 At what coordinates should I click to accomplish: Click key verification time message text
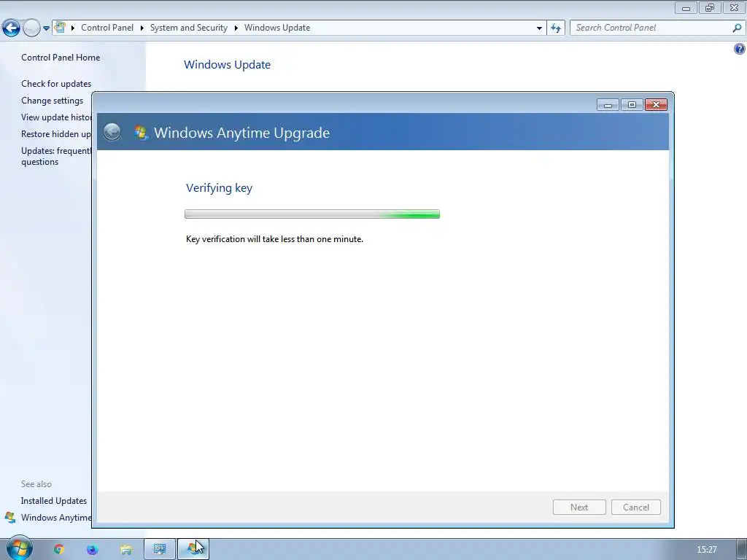pos(274,239)
